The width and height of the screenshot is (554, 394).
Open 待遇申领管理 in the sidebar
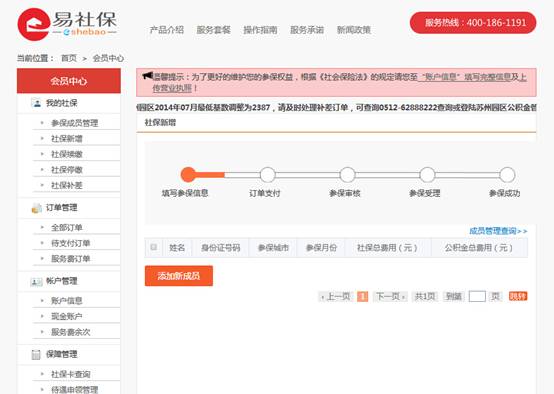(x=75, y=389)
